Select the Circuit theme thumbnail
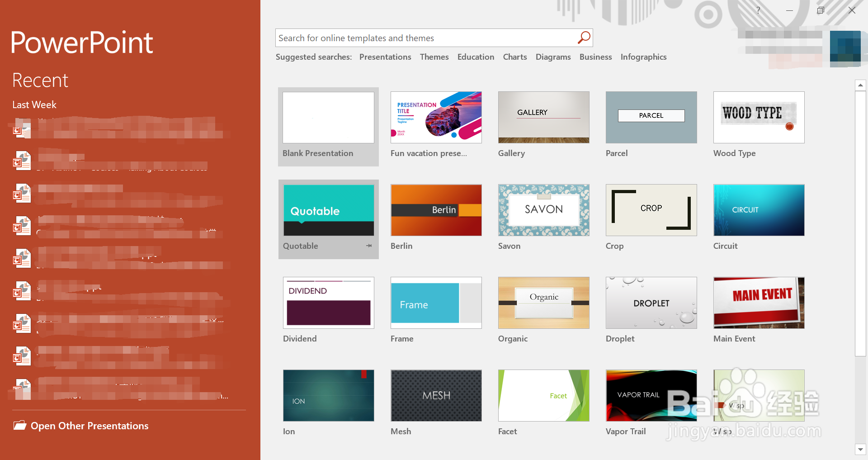This screenshot has height=460, width=868. [759, 210]
